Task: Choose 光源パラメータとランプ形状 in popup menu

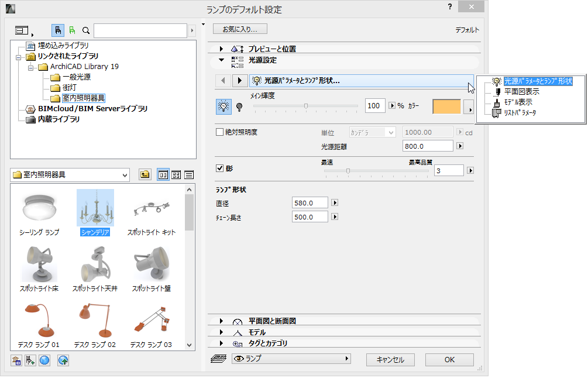Action: pyautogui.click(x=538, y=81)
